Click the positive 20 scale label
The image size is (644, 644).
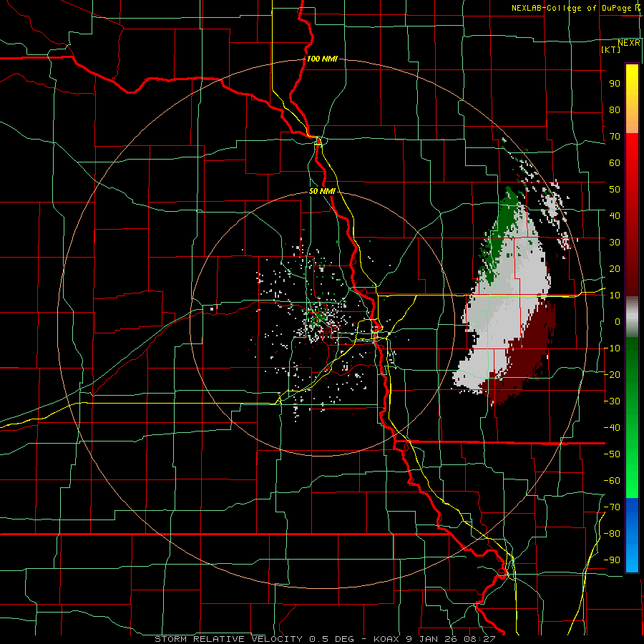pos(615,269)
